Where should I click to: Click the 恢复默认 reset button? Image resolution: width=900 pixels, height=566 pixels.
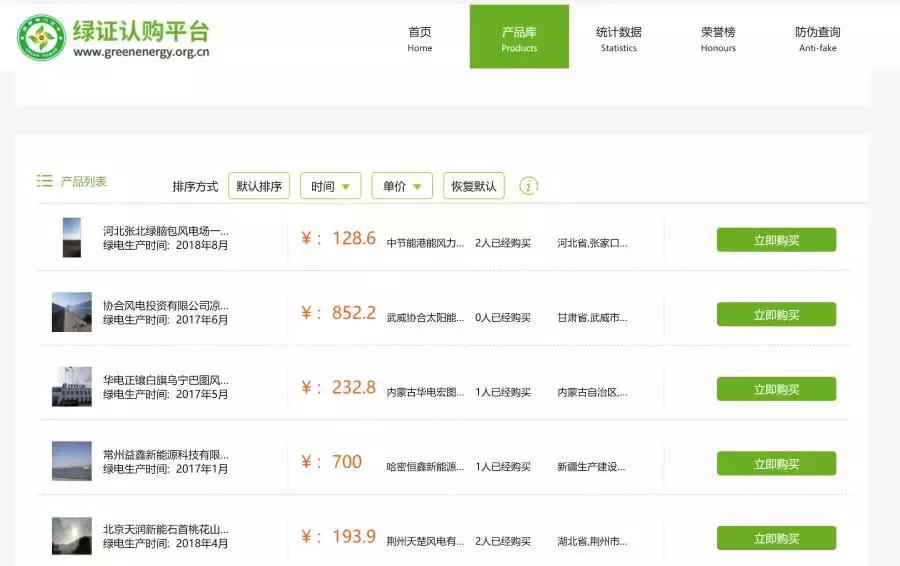(474, 186)
